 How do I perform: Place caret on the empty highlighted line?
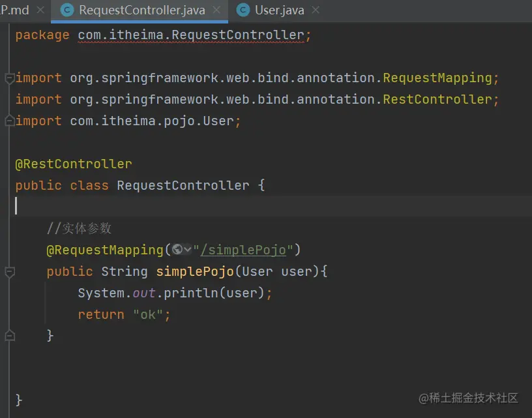click(x=271, y=206)
